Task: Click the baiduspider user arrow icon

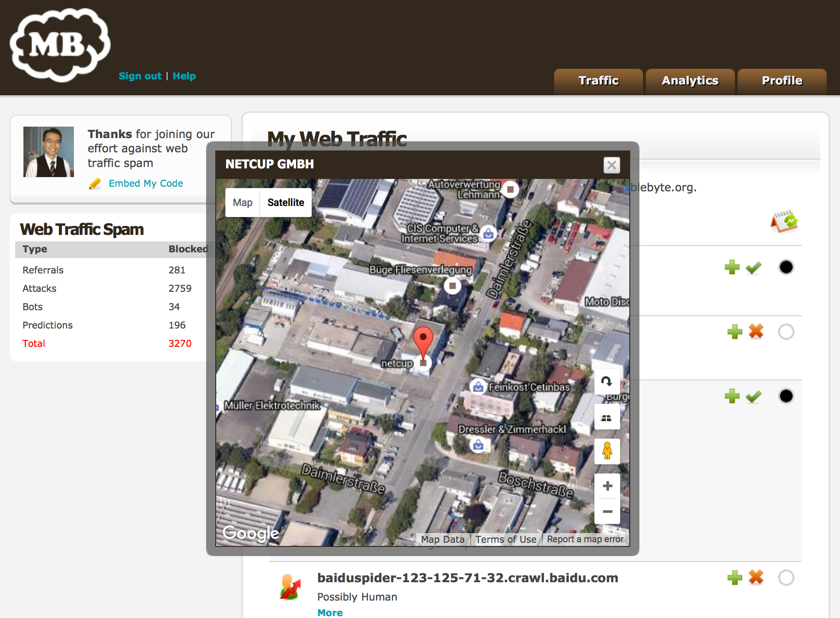Action: pos(290,586)
